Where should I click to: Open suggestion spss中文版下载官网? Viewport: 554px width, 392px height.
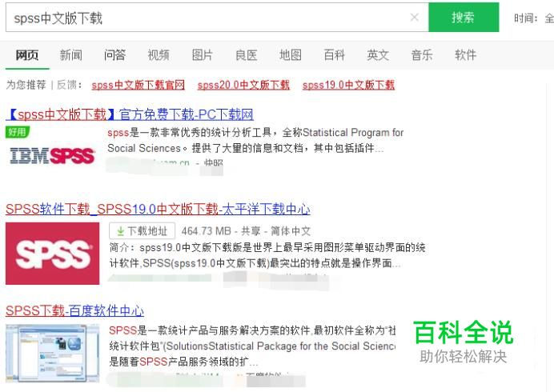click(x=138, y=85)
